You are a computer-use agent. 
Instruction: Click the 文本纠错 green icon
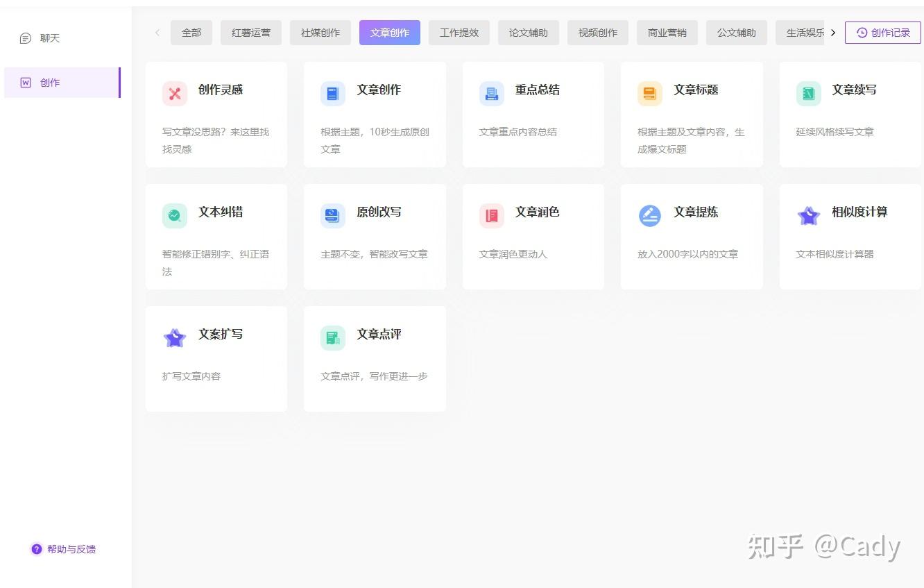[x=175, y=216]
